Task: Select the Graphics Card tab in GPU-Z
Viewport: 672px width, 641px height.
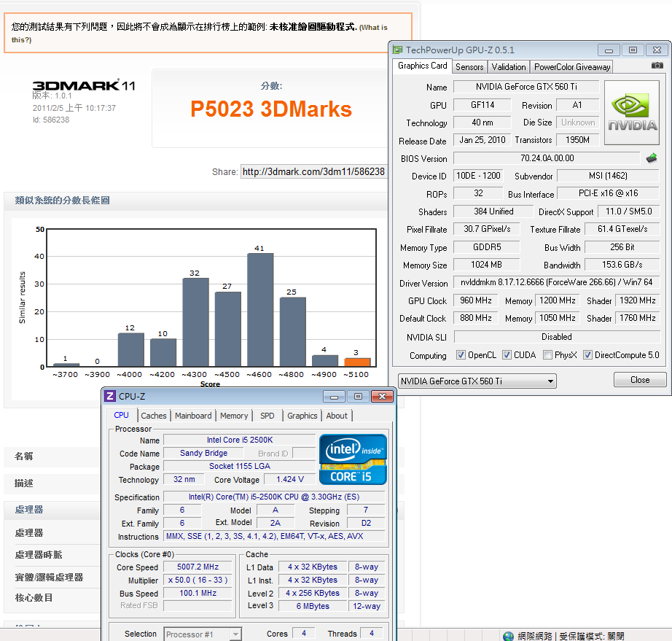Action: (423, 66)
